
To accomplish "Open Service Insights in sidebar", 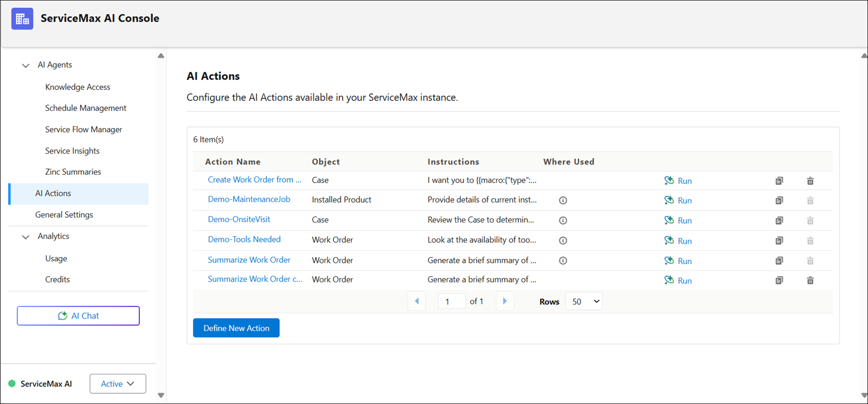I will pyautogui.click(x=72, y=151).
